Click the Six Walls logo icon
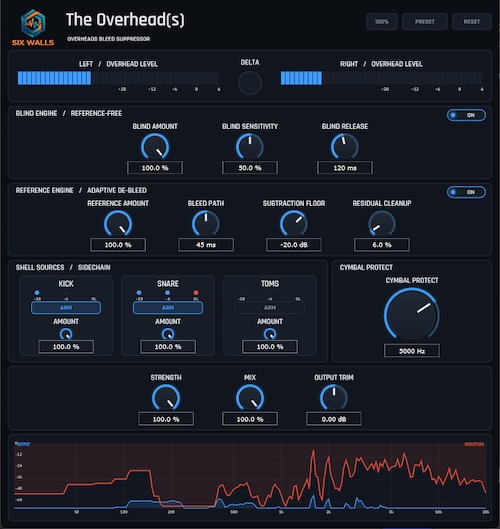Image resolution: width=500 pixels, height=529 pixels. coord(33,23)
